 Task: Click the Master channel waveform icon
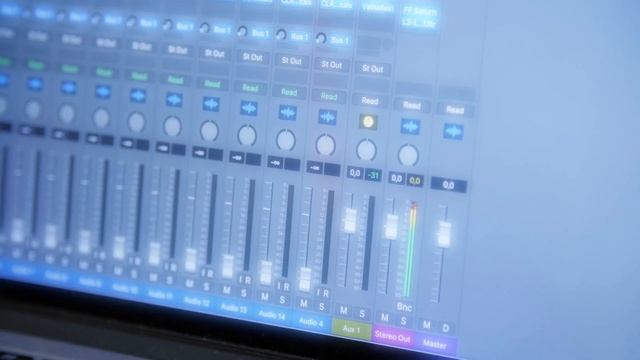[453, 132]
